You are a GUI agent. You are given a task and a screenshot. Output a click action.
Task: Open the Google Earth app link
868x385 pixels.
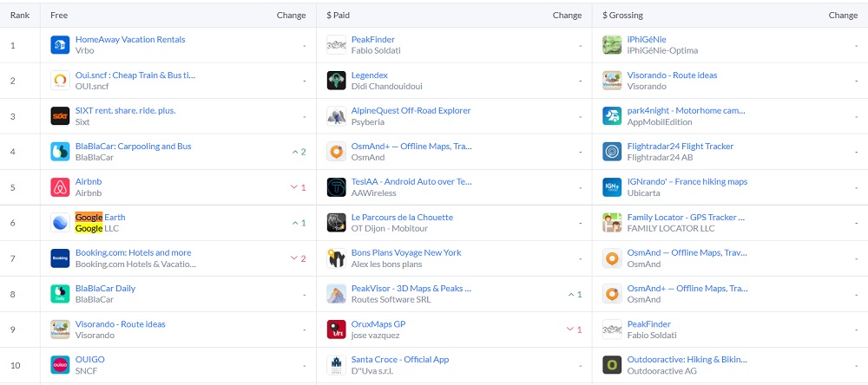100,217
